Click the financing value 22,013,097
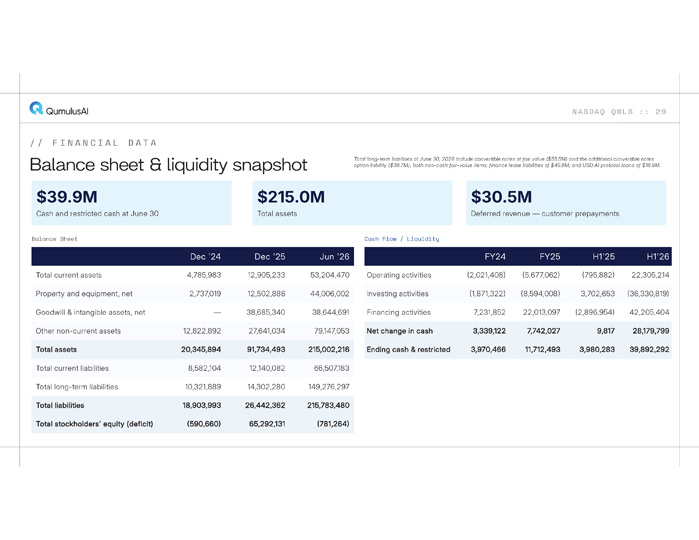The height and width of the screenshot is (540, 699). (542, 312)
